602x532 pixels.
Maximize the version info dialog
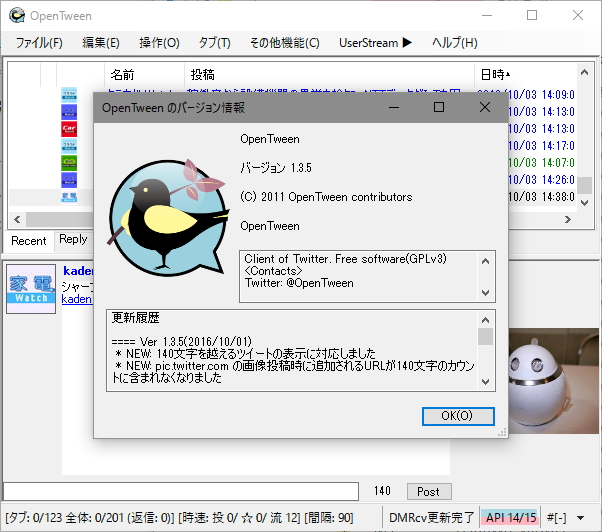(439, 107)
